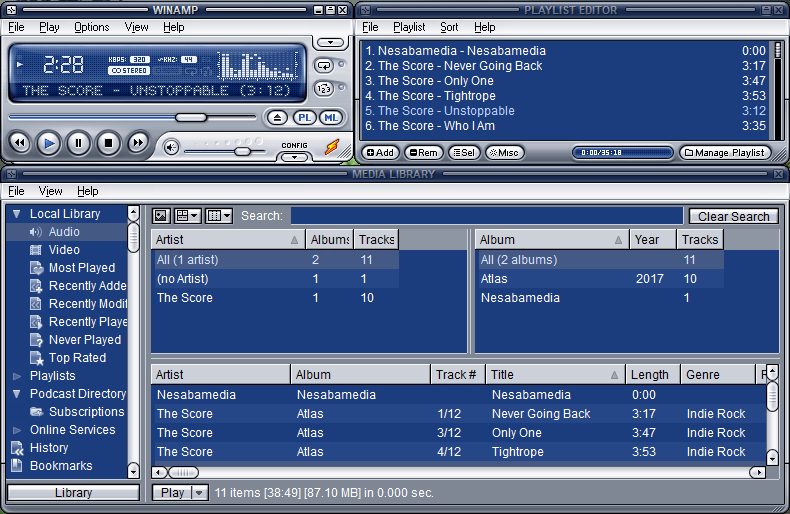
Task: Click the Clear Search button
Action: pyautogui.click(x=733, y=216)
